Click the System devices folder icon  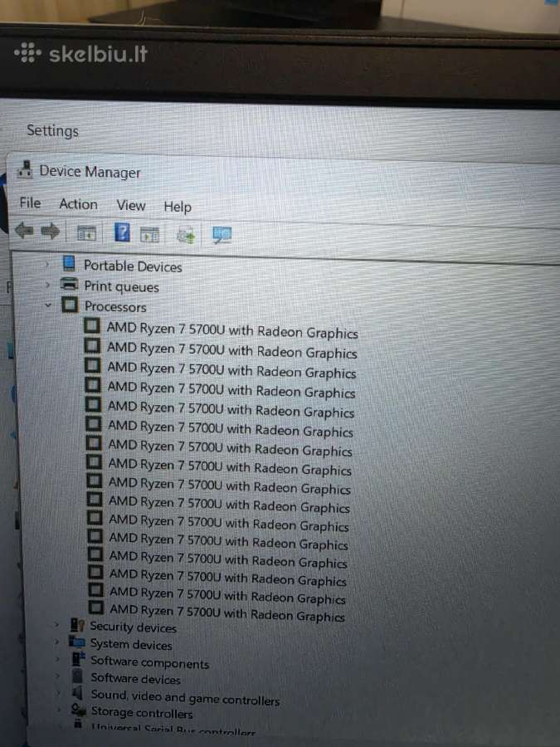click(x=77, y=642)
